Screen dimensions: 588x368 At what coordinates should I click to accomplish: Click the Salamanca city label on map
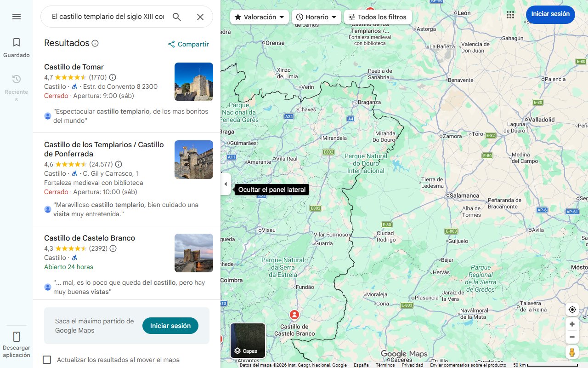pyautogui.click(x=464, y=195)
